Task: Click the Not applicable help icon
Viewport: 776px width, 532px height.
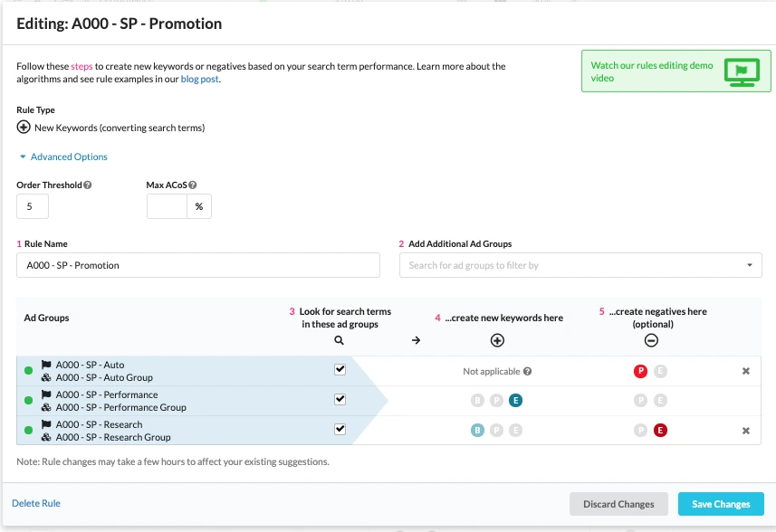Action: (x=527, y=371)
